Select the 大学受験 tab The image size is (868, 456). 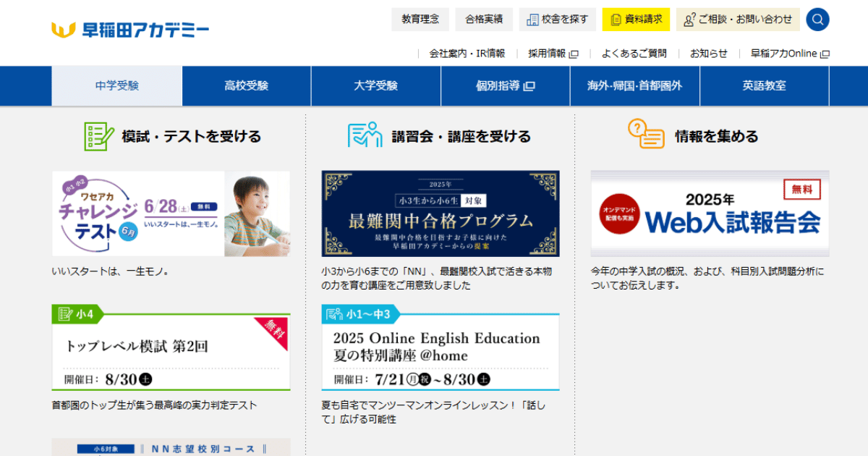pos(376,86)
